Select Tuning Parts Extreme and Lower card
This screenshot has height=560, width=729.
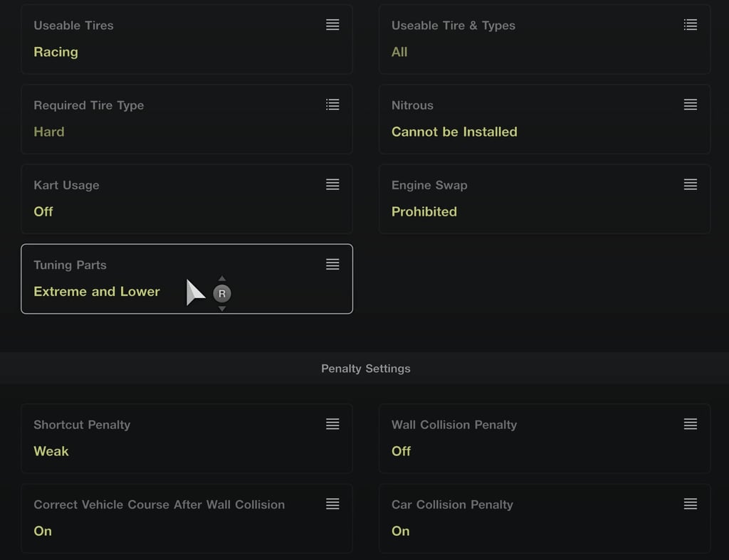click(x=187, y=279)
